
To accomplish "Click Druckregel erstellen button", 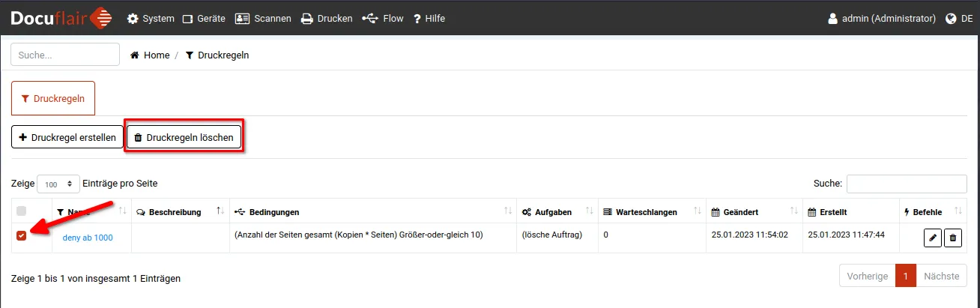I will point(67,138).
